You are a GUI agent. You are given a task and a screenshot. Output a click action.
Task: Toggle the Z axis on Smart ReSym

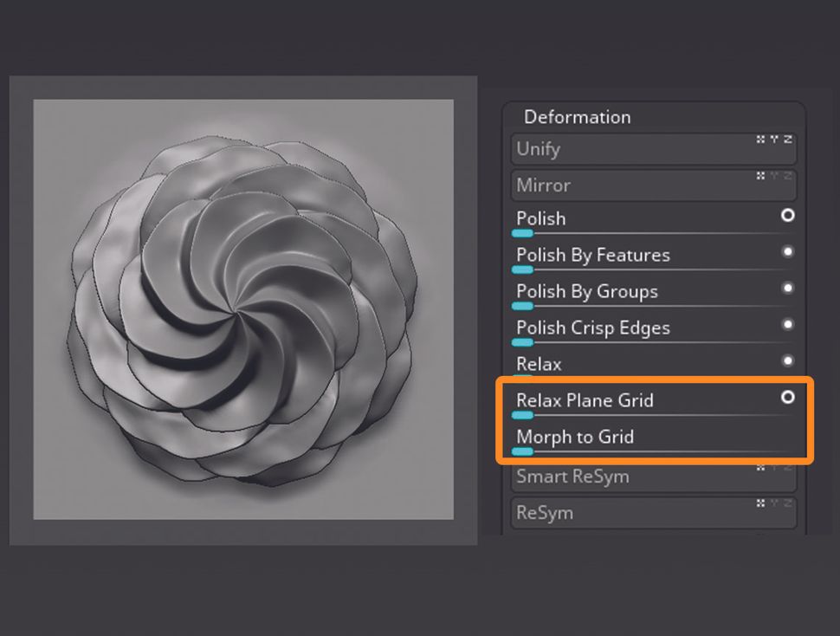[788, 469]
